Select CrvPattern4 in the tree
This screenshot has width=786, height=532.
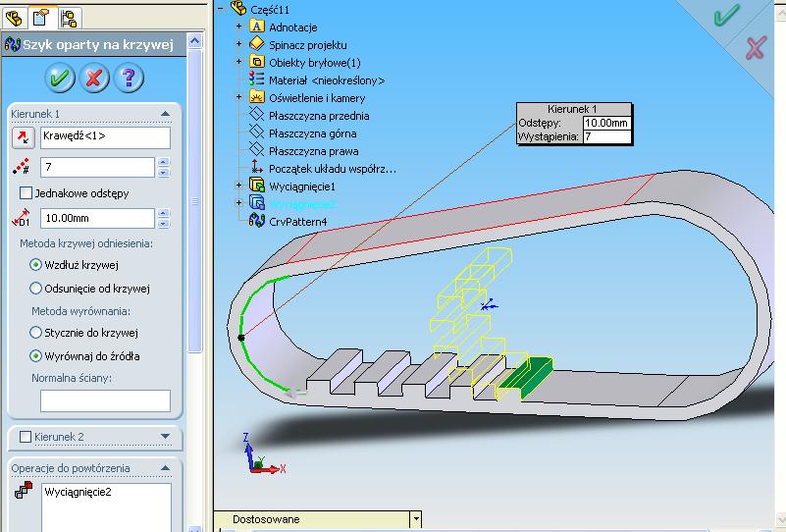297,222
